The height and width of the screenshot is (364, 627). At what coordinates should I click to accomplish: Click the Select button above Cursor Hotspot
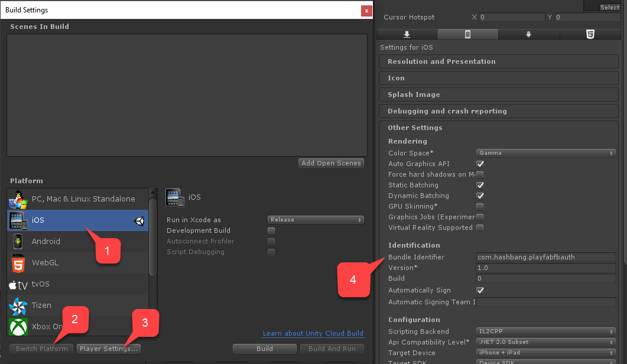click(x=609, y=7)
